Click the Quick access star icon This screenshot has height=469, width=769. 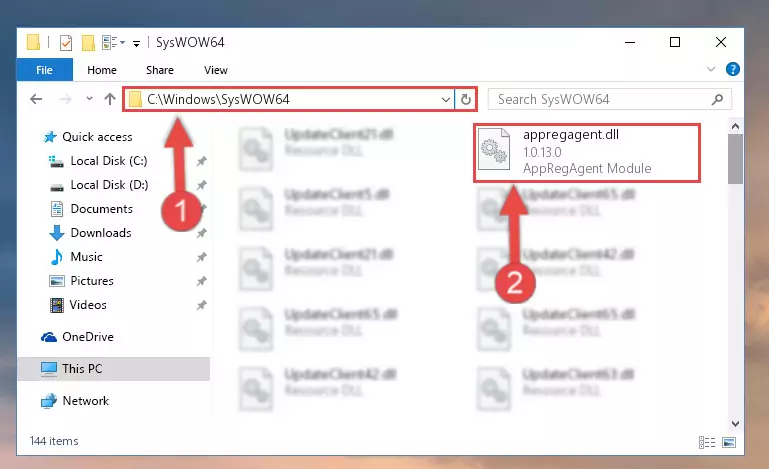pyautogui.click(x=50, y=137)
